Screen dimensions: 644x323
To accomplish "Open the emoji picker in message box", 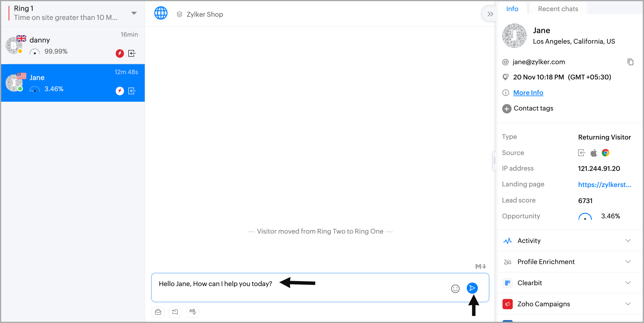I will (x=455, y=289).
